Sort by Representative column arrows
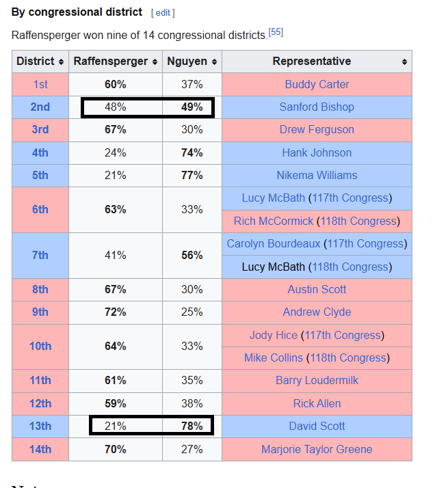 click(x=404, y=62)
